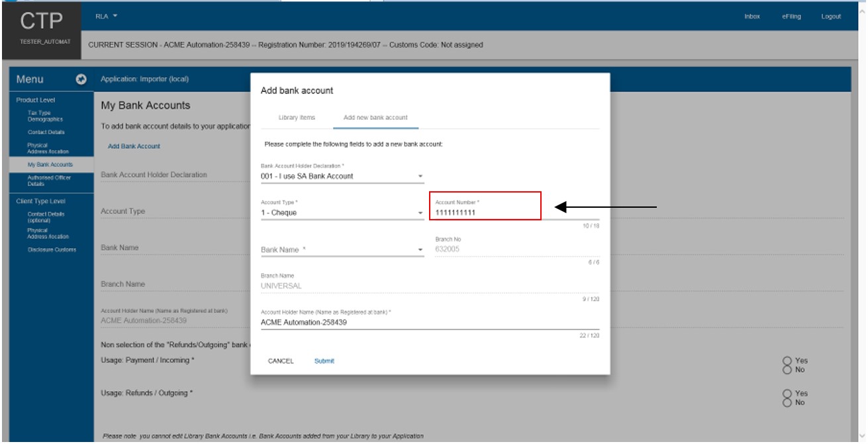
Task: Click the Account Holder Name field in dialog
Action: 430,323
